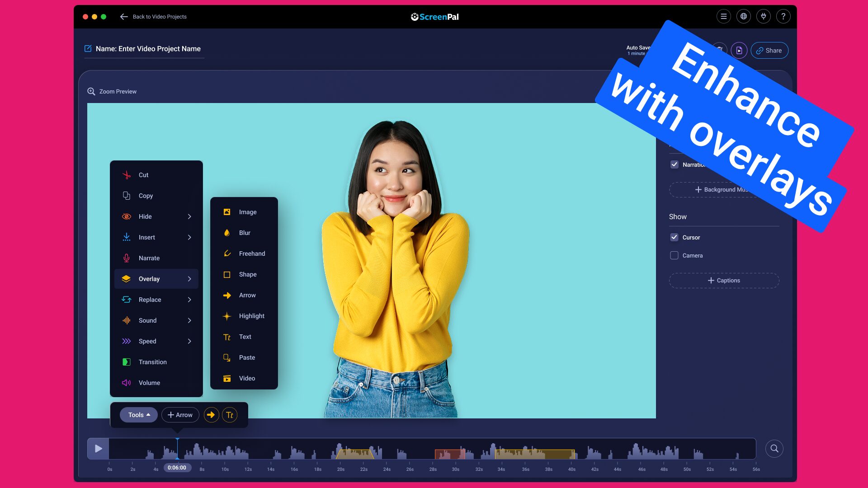
Task: Click the yellow arrow shortcut near Tools bar
Action: tap(211, 414)
